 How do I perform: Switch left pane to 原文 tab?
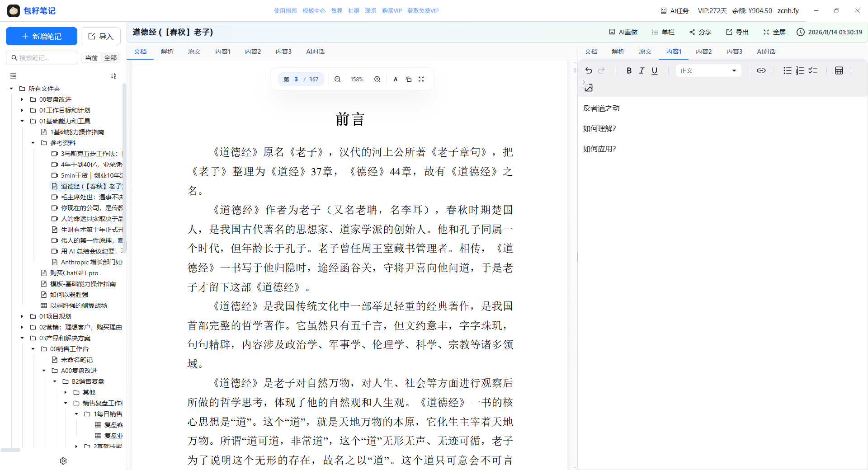pyautogui.click(x=194, y=52)
